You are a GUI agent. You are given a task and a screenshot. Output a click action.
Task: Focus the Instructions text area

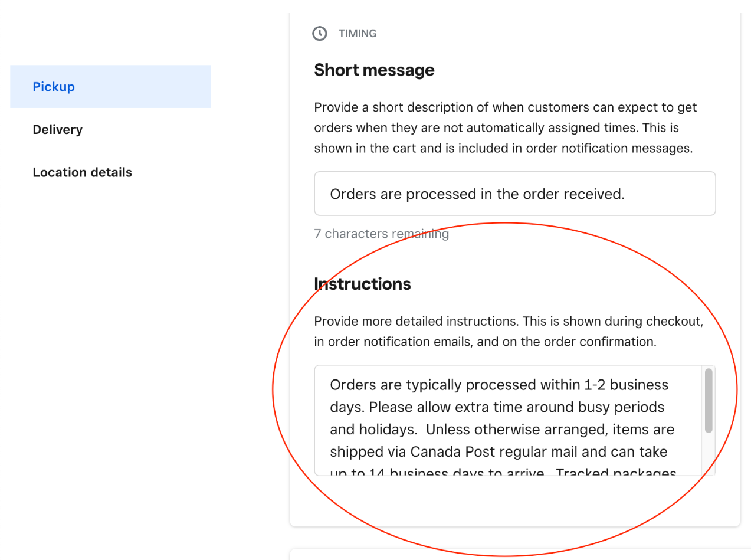pos(507,419)
